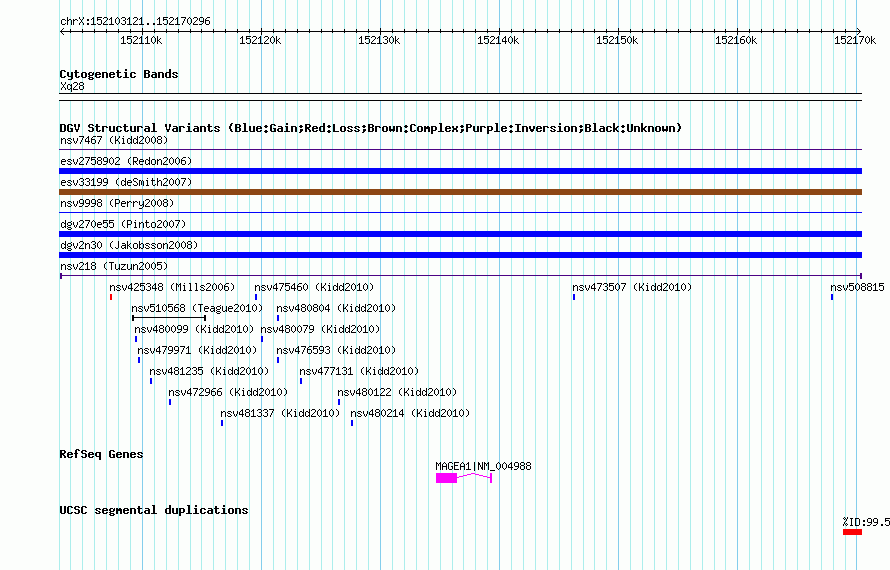Click the blue marker under nsv480122
Screen dimensions: 890x570
[339, 402]
